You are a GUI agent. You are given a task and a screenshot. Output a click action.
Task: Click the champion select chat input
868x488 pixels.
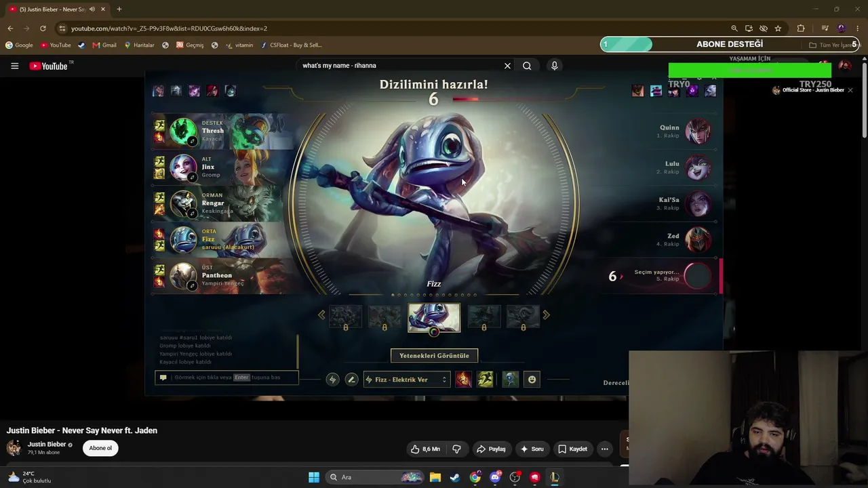pyautogui.click(x=226, y=378)
